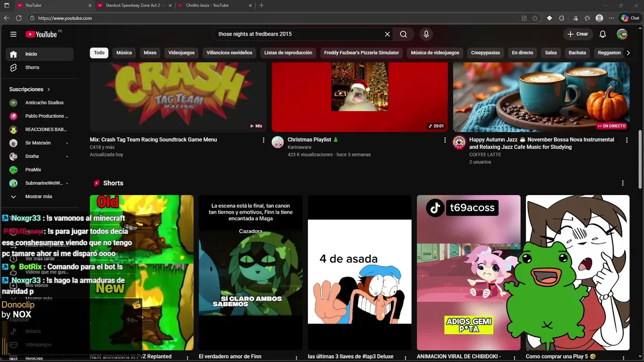The image size is (644, 362).
Task: Open options for Como comprar una Play 5
Action: point(623,357)
